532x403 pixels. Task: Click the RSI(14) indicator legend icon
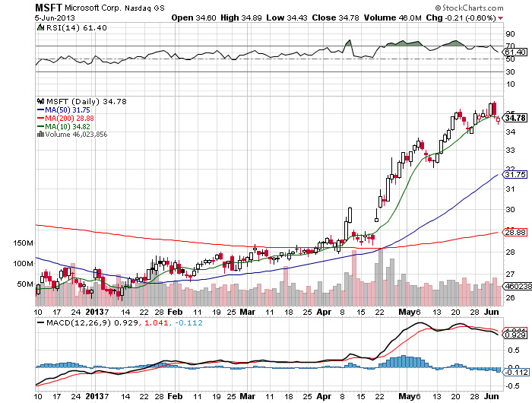(x=40, y=27)
